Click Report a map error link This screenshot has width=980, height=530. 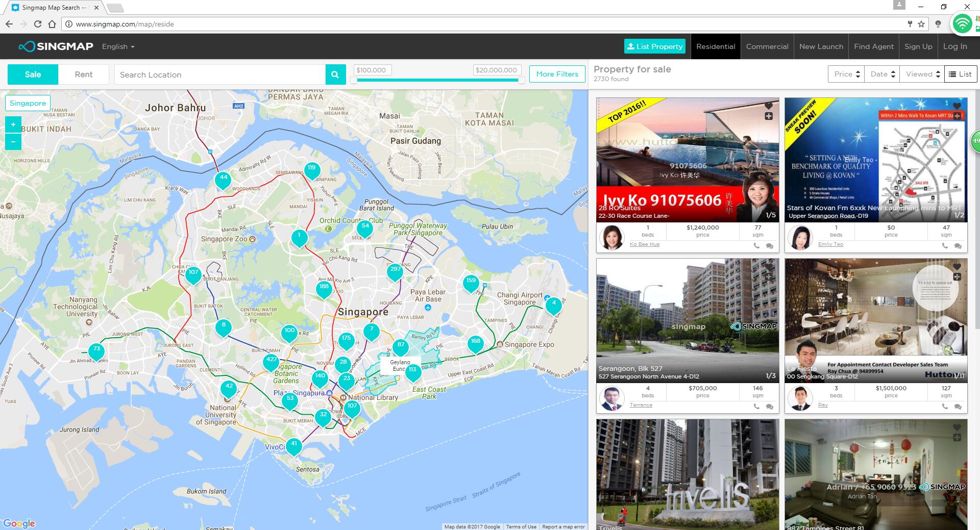(563, 526)
